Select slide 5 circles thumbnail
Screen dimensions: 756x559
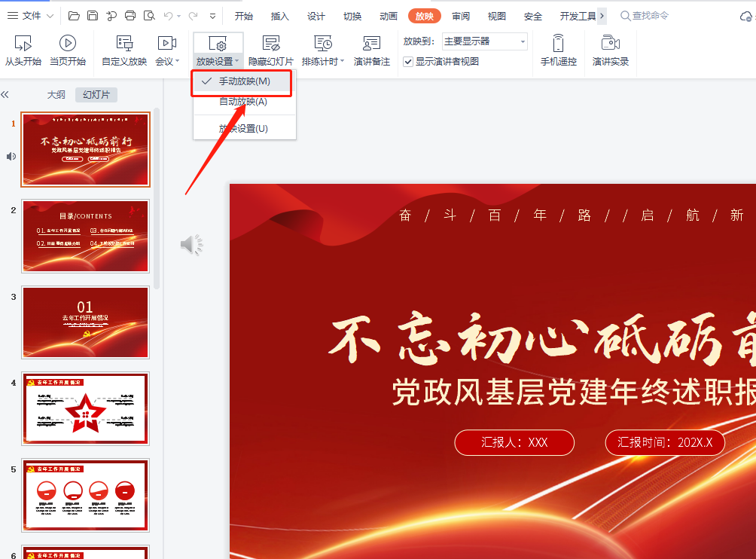tap(85, 495)
